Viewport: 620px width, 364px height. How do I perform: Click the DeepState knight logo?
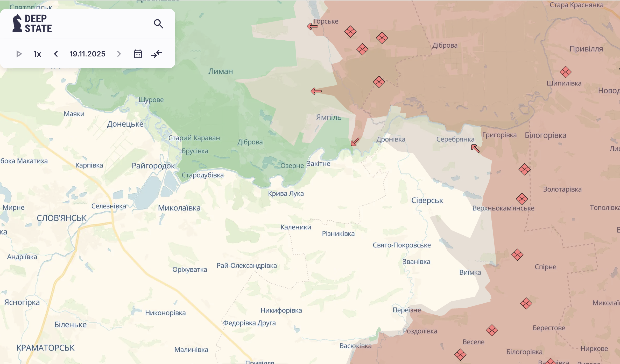(17, 23)
